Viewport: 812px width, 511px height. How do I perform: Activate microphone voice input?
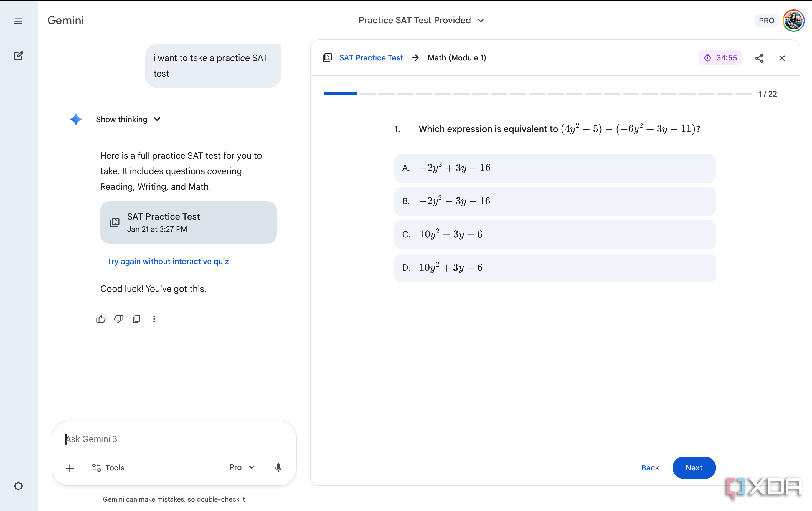tap(278, 467)
